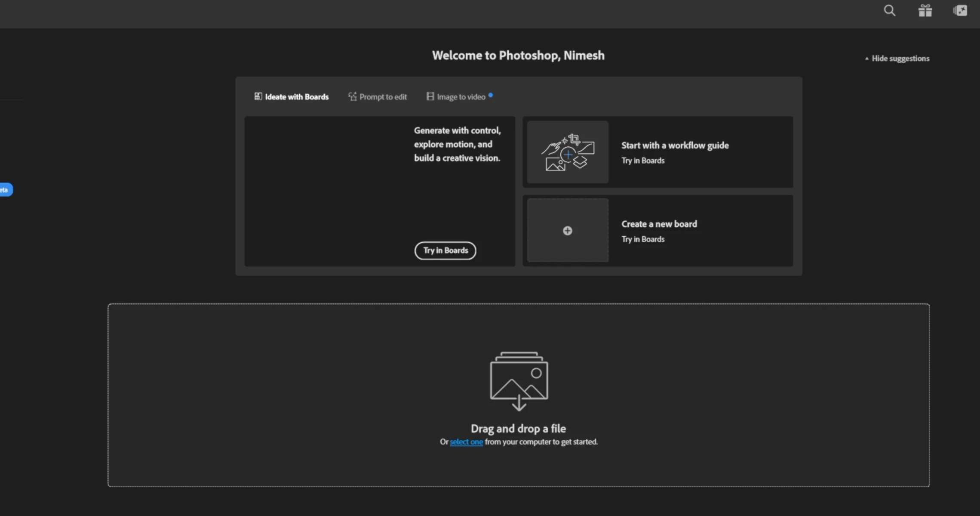Open the What's New gift icon
The height and width of the screenshot is (516, 980).
pyautogui.click(x=925, y=10)
